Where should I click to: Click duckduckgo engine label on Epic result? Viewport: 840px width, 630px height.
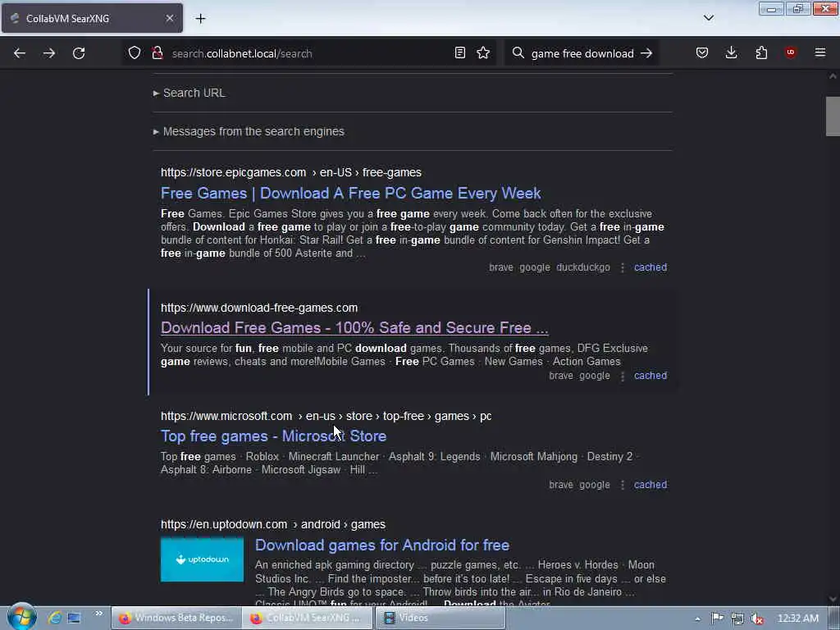583,267
